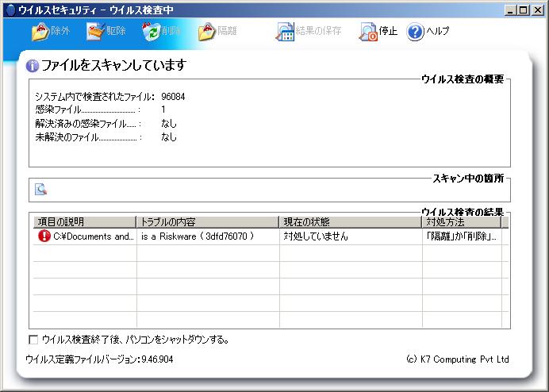Click the scanned file count 96084
This screenshot has width=549, height=392.
tap(173, 97)
